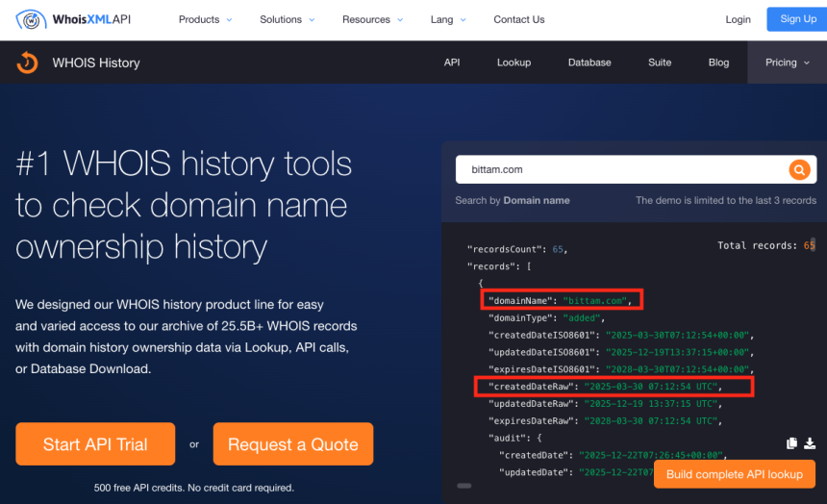The width and height of the screenshot is (827, 504).
Task: Click Build complete API lookup button
Action: point(734,474)
